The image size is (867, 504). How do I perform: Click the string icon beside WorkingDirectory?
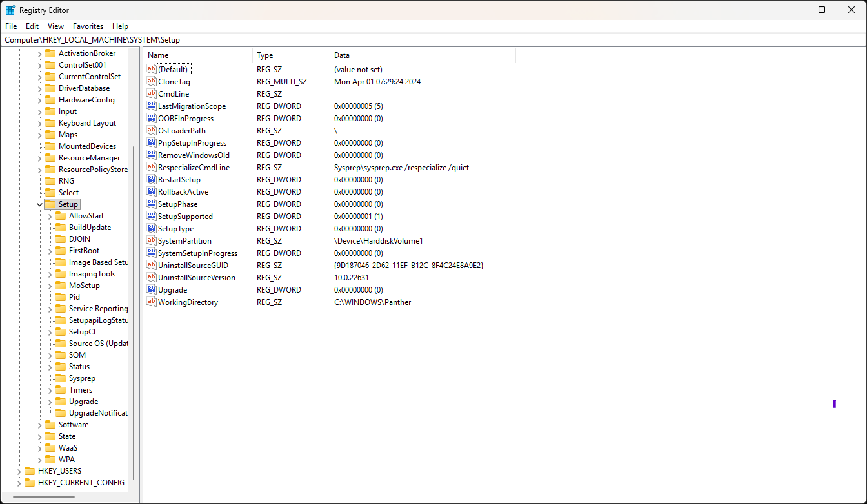click(x=152, y=302)
